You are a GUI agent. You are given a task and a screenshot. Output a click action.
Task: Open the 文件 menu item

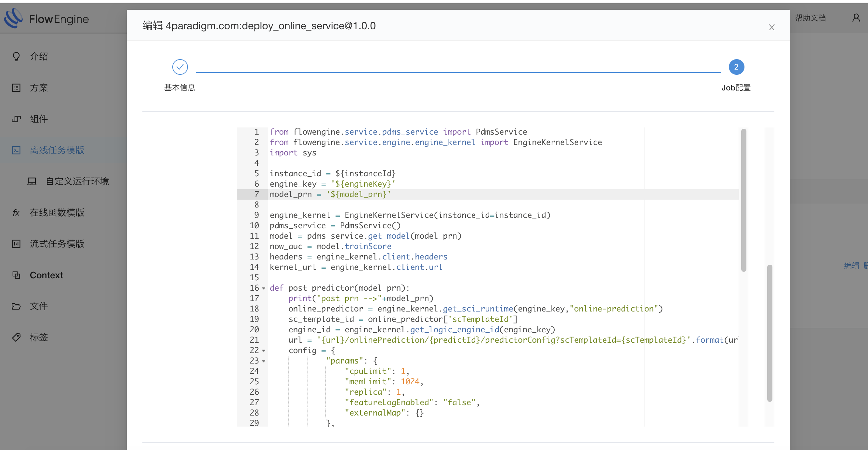pos(39,306)
